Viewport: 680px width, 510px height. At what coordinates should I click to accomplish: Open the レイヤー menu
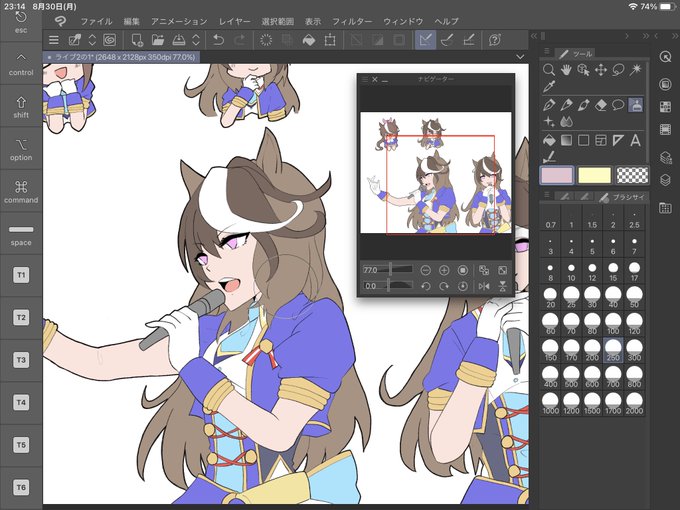click(x=234, y=21)
